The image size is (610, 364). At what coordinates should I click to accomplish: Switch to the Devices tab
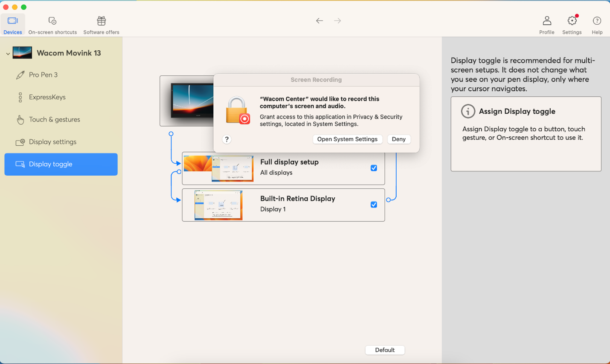point(12,24)
